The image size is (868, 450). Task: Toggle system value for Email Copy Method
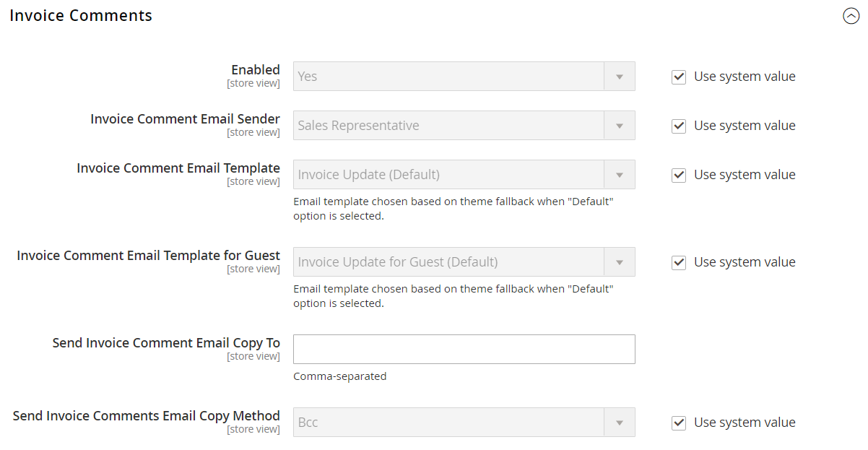679,423
